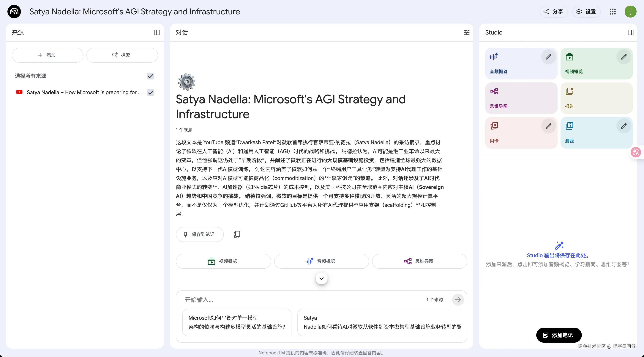Add a source with 添加 button
The height and width of the screenshot is (357, 644).
tap(47, 55)
